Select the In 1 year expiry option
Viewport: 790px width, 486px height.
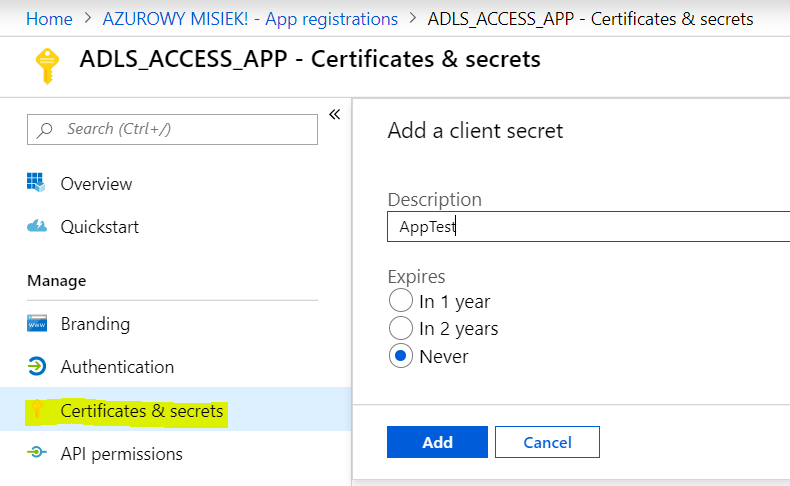point(400,301)
